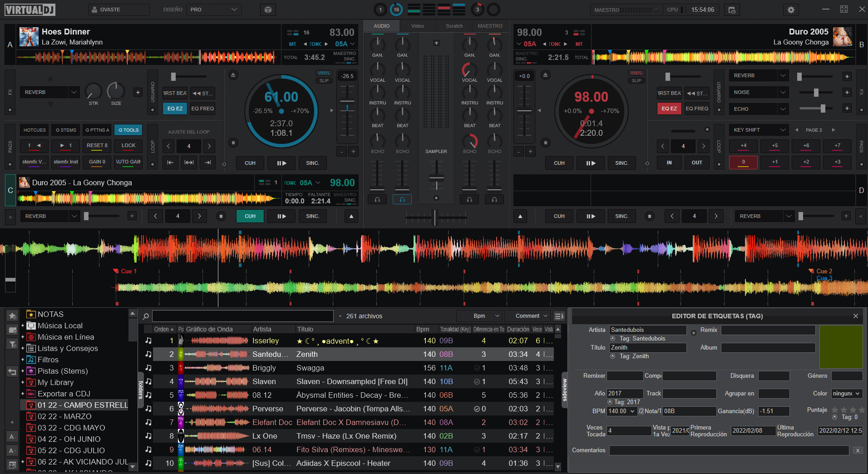Select layout preset 1 circle

(x=380, y=10)
